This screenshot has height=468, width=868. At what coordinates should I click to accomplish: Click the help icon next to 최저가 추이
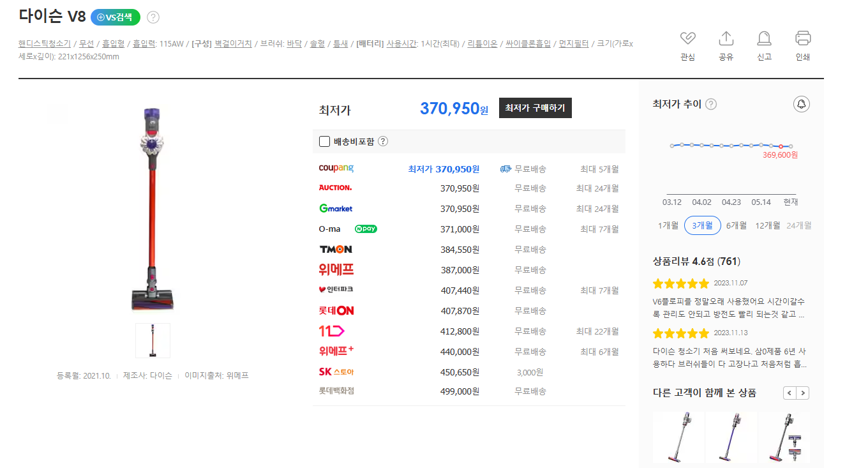(x=711, y=104)
